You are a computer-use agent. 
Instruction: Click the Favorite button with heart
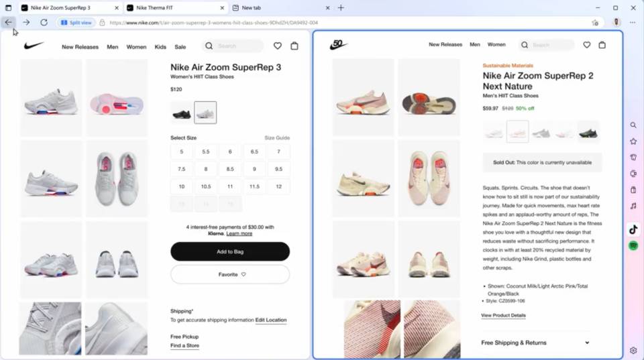coord(230,274)
